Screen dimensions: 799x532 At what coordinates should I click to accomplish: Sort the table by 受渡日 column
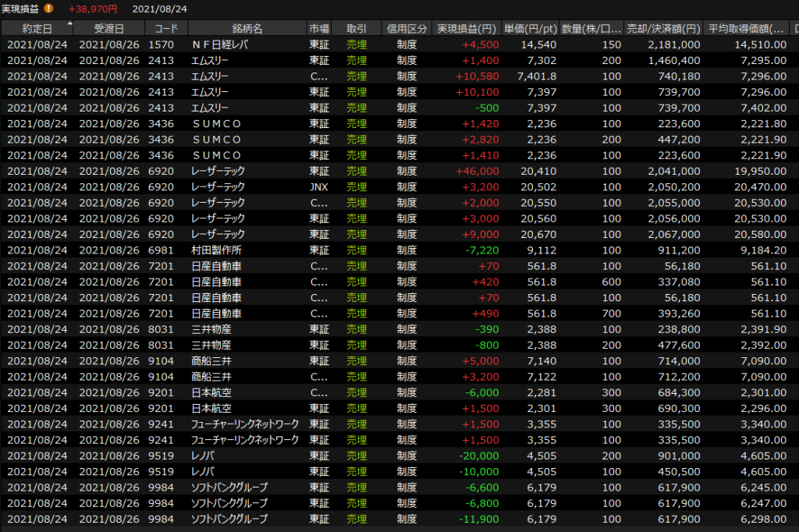109,29
